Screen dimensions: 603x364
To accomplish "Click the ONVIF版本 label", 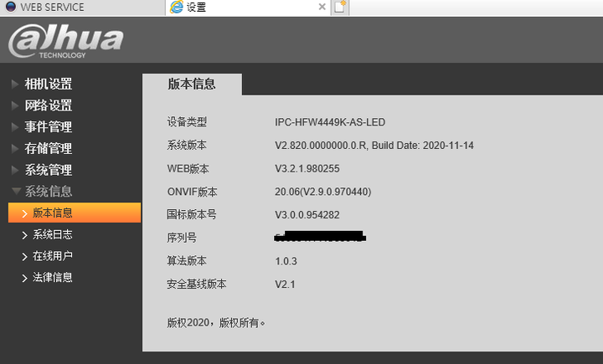I will (193, 192).
